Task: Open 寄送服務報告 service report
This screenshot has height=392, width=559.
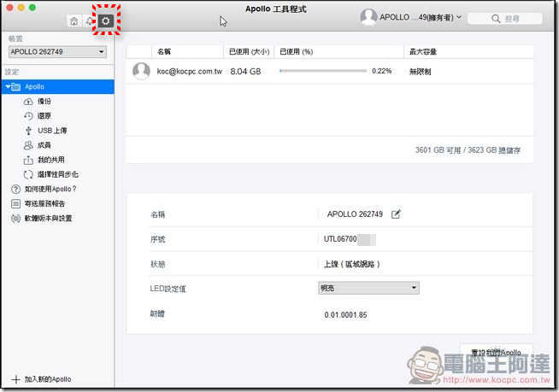Action: click(44, 203)
